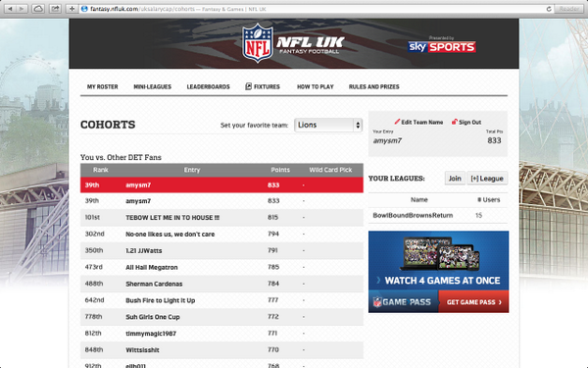Select the All Hail Megatron entry
This screenshot has height=368, width=588.
[x=152, y=267]
